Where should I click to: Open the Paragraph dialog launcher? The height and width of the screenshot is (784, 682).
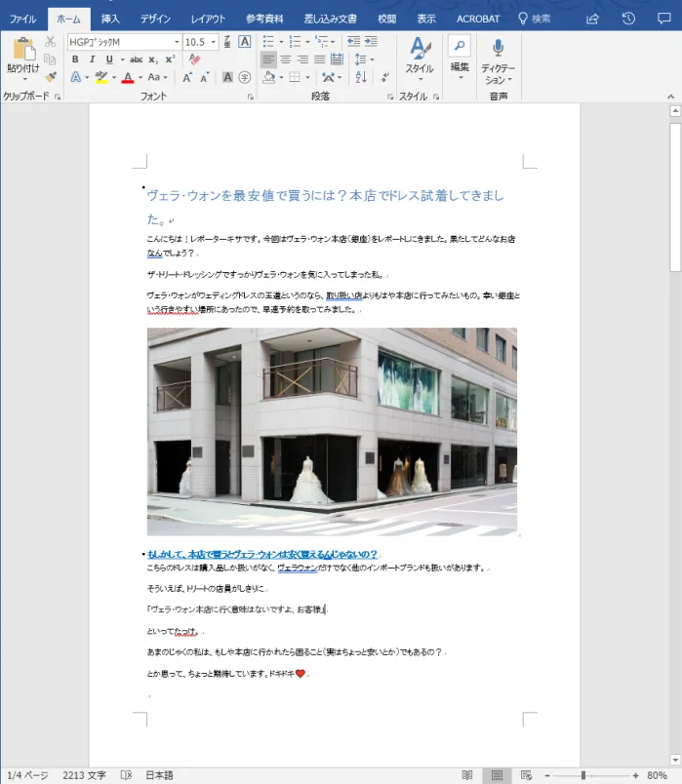pyautogui.click(x=390, y=97)
